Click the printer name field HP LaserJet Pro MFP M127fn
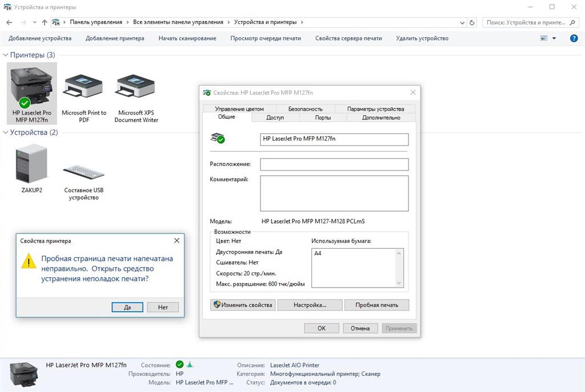The width and height of the screenshot is (585, 392). pyautogui.click(x=334, y=139)
